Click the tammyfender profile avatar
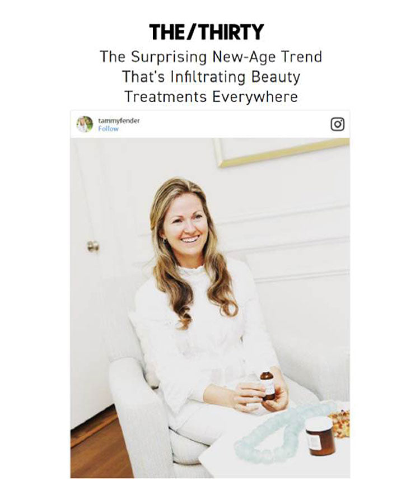This screenshot has width=420, height=504. (x=85, y=124)
